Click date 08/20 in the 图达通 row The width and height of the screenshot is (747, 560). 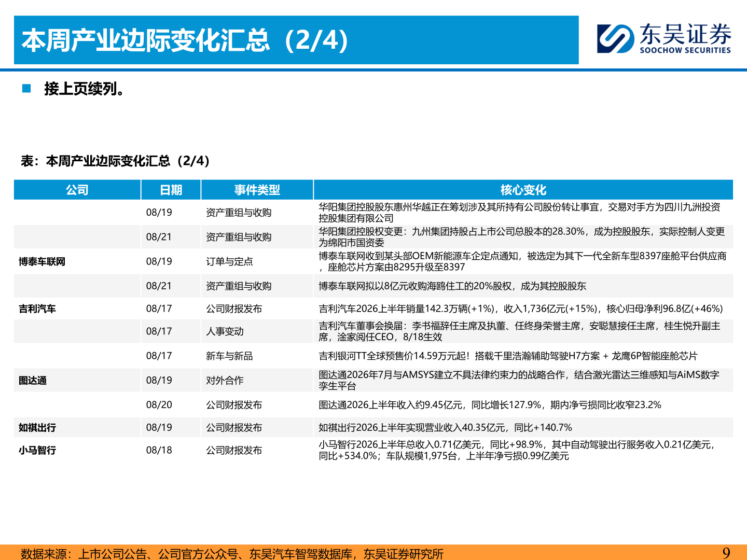[159, 405]
